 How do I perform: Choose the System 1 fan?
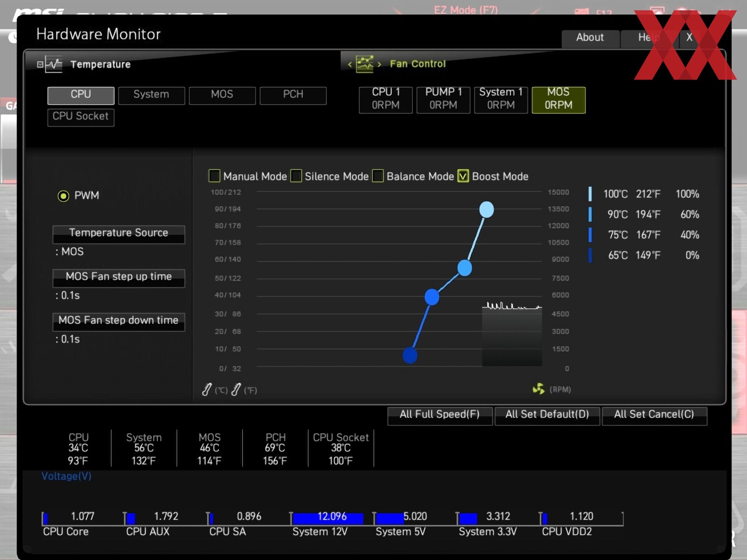point(501,100)
